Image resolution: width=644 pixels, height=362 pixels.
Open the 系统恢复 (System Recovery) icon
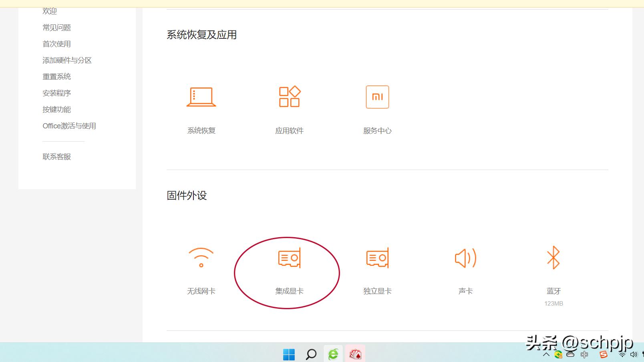pyautogui.click(x=201, y=97)
